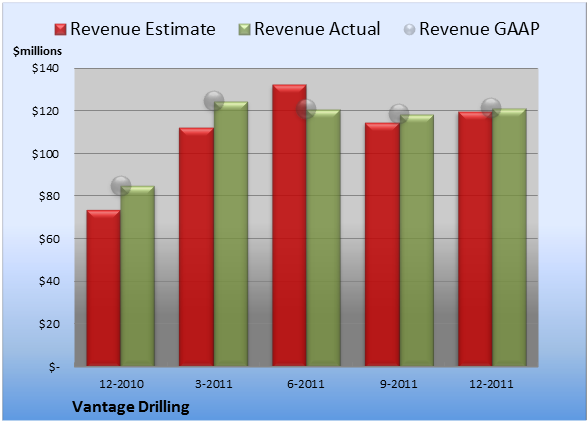Screen dimensions: 588x422
Task: Click the "3-2011" x-axis label
Action: tap(214, 384)
